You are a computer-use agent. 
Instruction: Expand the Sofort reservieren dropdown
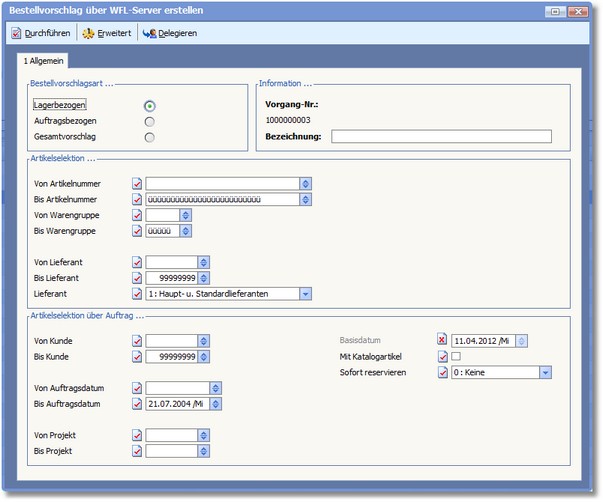(x=545, y=372)
